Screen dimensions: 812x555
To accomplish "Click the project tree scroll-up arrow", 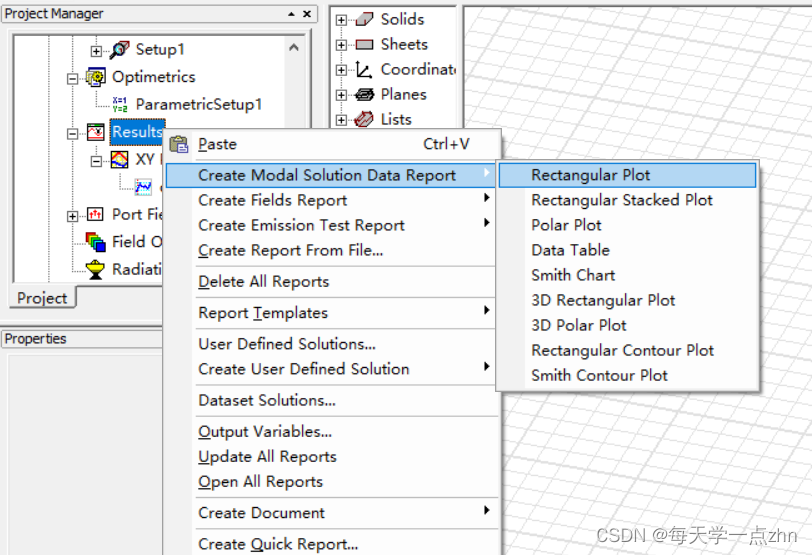I will (294, 48).
